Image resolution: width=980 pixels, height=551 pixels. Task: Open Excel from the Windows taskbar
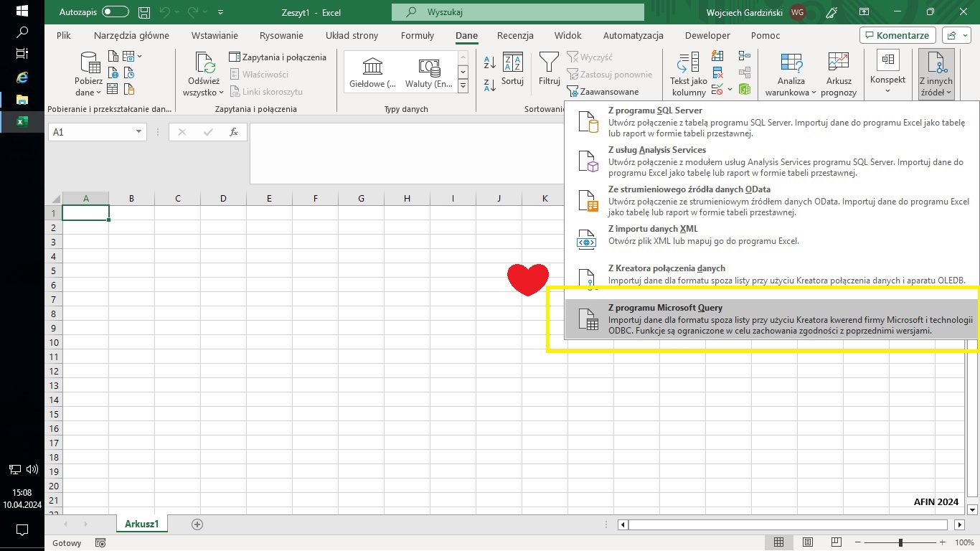[x=21, y=121]
